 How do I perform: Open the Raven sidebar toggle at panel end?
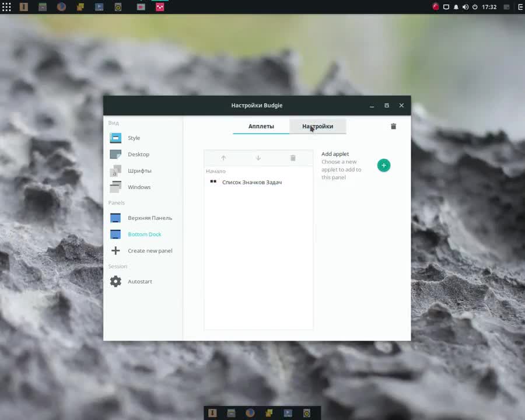click(521, 6)
